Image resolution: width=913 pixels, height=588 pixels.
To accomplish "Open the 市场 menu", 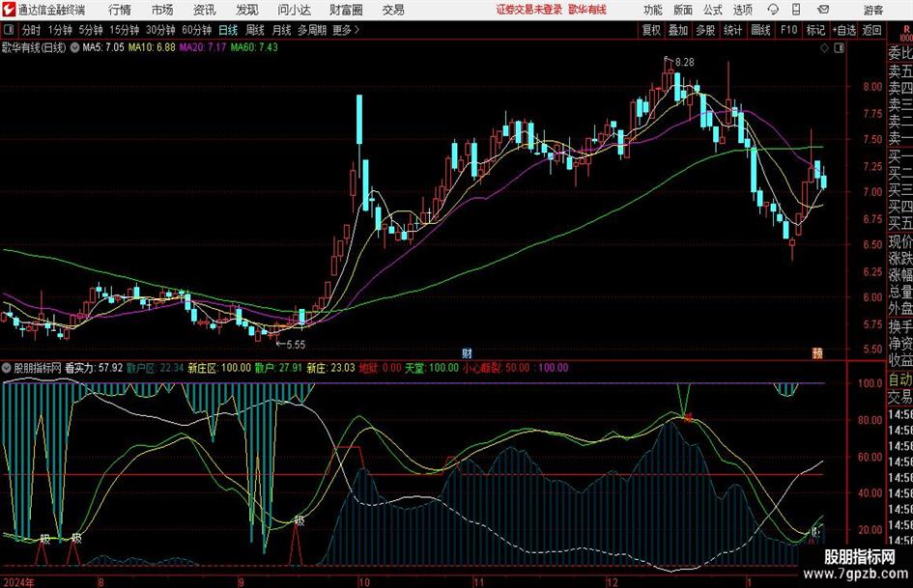I will [x=162, y=10].
